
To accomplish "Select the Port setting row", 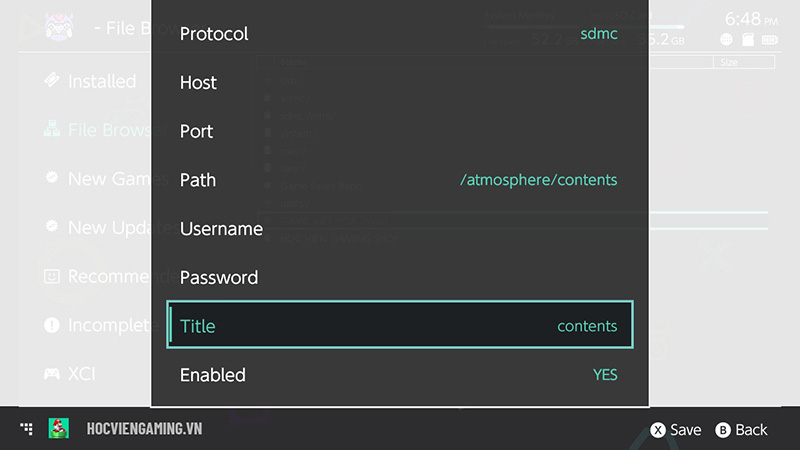I will (399, 132).
